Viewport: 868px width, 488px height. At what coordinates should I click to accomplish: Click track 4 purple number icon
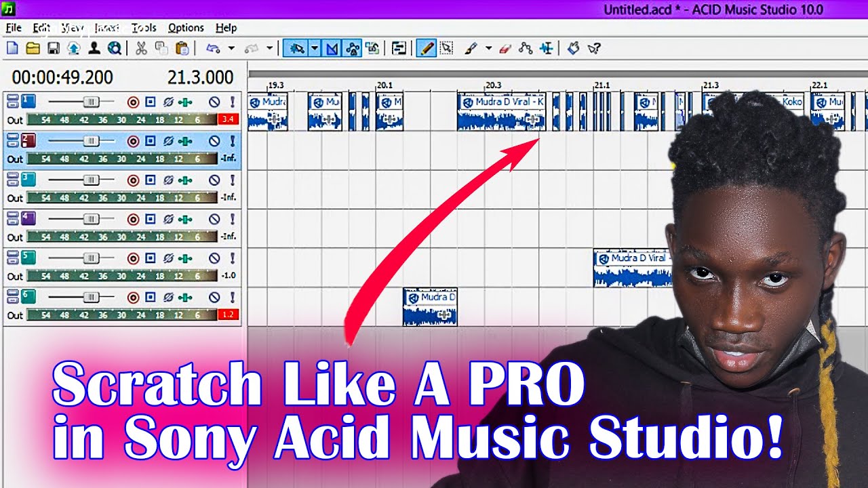pyautogui.click(x=28, y=219)
